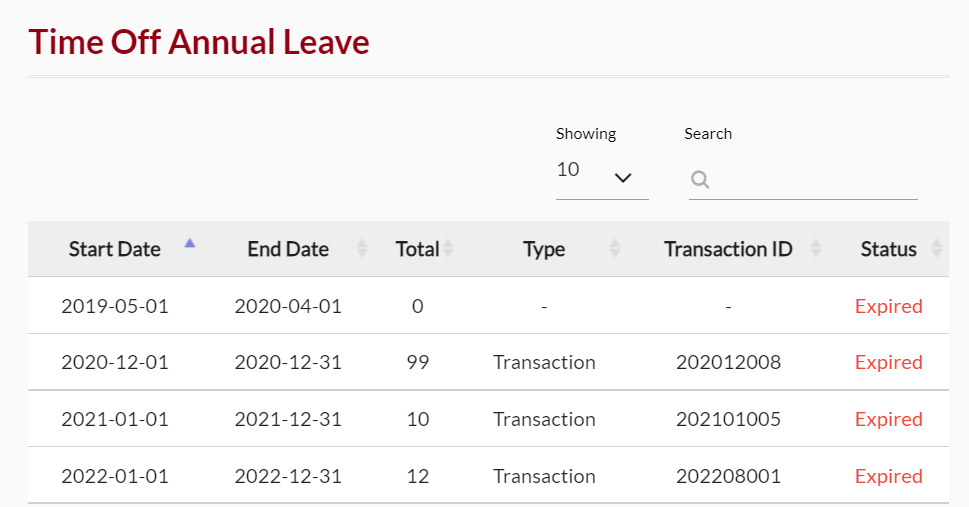Click the chevron beside Showing 10

click(623, 178)
